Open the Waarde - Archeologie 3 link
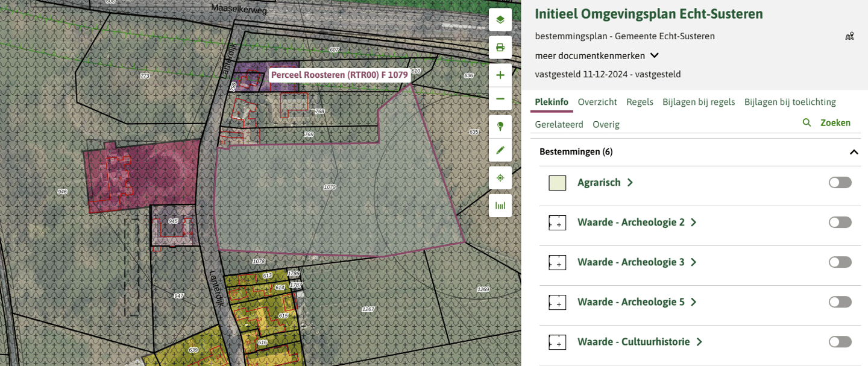The image size is (868, 366). 631,262
